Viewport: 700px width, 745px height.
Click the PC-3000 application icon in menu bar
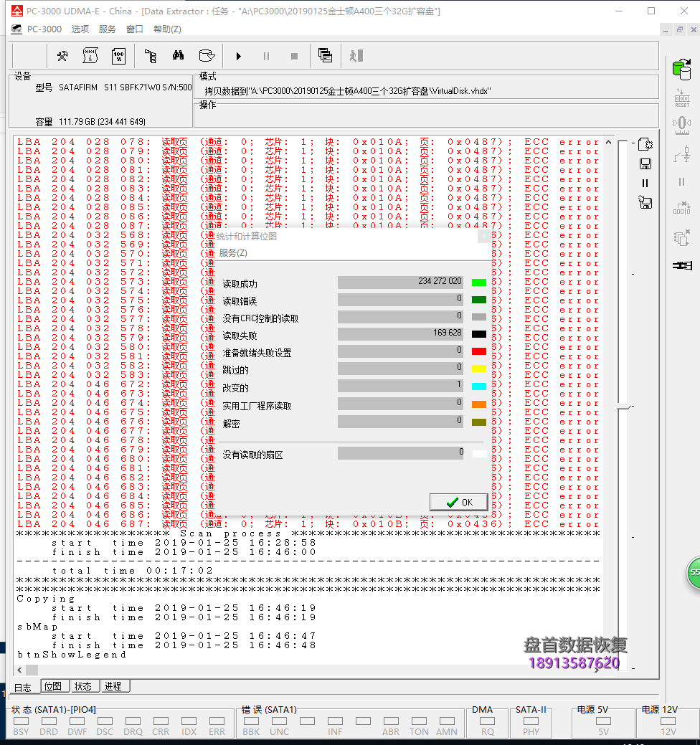click(16, 29)
